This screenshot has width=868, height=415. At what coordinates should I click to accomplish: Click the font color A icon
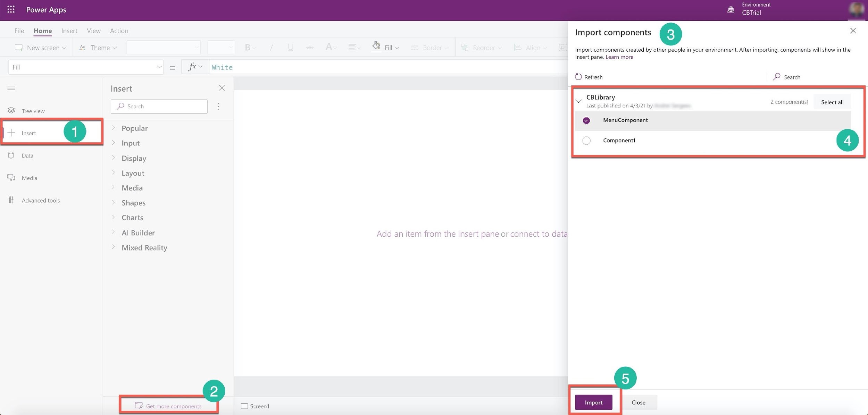(329, 47)
